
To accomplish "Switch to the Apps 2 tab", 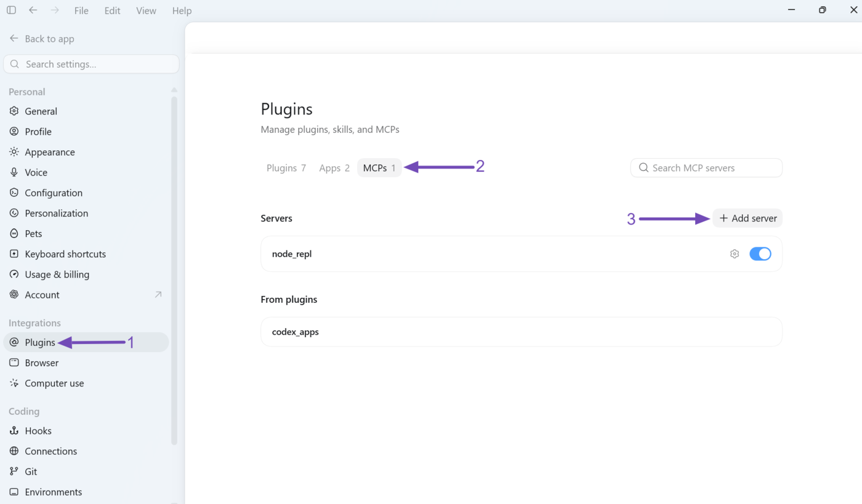I will click(x=334, y=168).
